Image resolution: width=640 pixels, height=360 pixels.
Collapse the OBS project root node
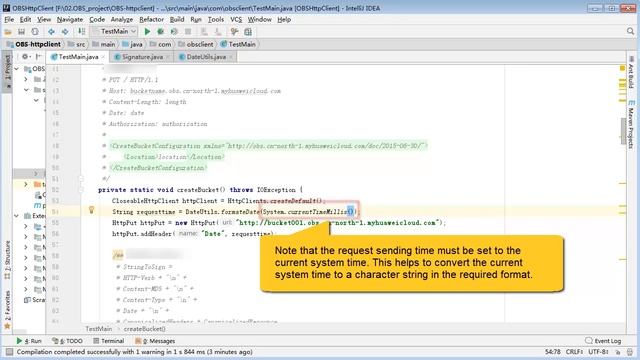tap(17, 69)
